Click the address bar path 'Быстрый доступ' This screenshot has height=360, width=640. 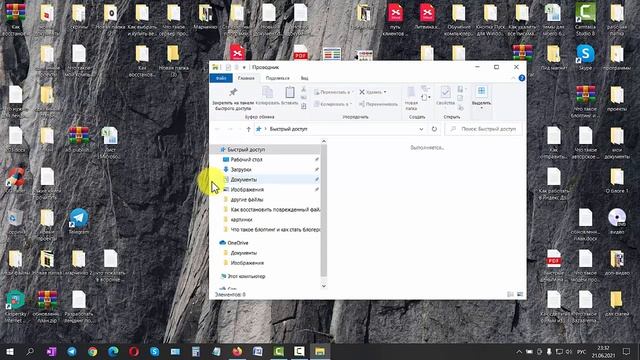click(x=288, y=129)
